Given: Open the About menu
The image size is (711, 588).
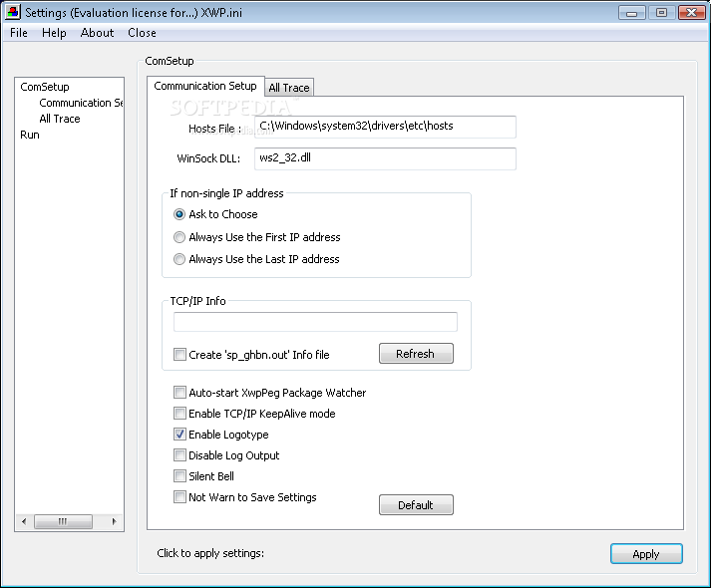Looking at the screenshot, I should click(97, 33).
